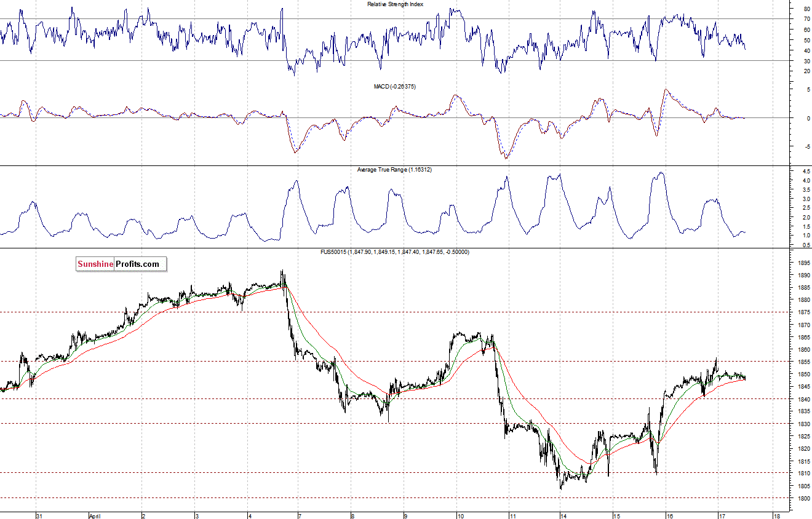812x519 pixels.
Task: Select the FUS50015 price chart title
Action: (x=394, y=252)
